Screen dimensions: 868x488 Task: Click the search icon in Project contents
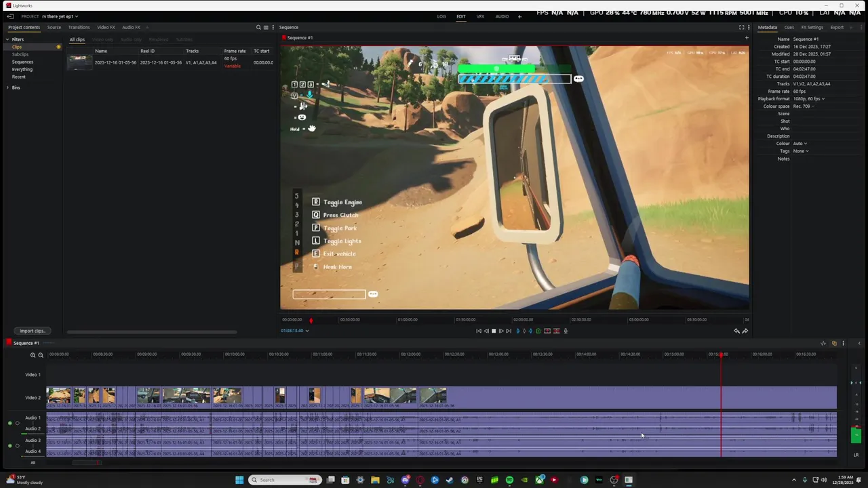258,27
